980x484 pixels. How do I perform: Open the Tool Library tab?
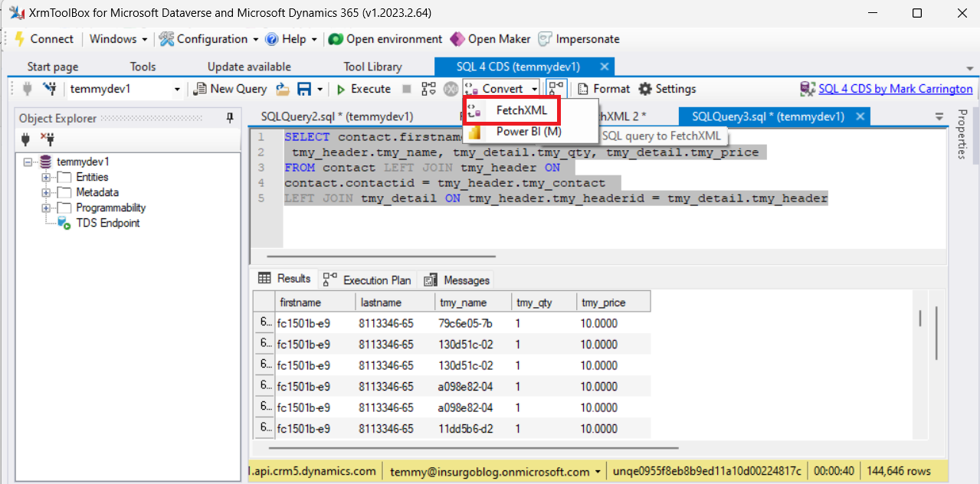[372, 67]
